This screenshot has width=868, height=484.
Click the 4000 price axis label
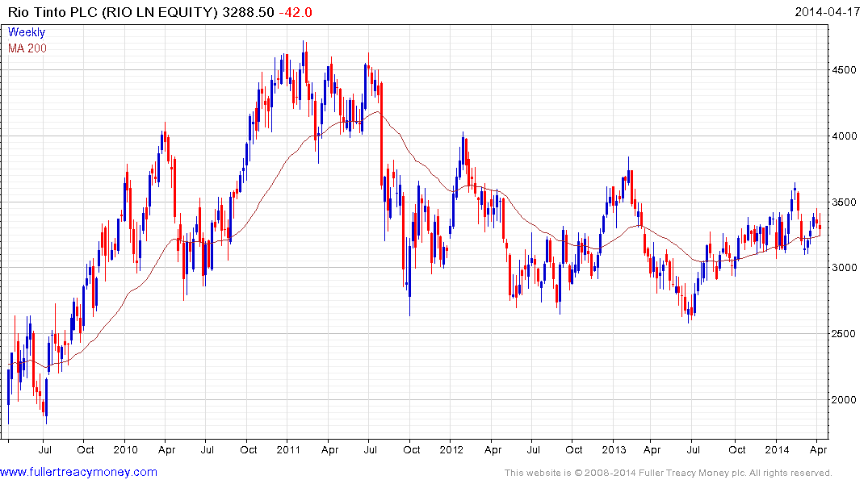845,136
